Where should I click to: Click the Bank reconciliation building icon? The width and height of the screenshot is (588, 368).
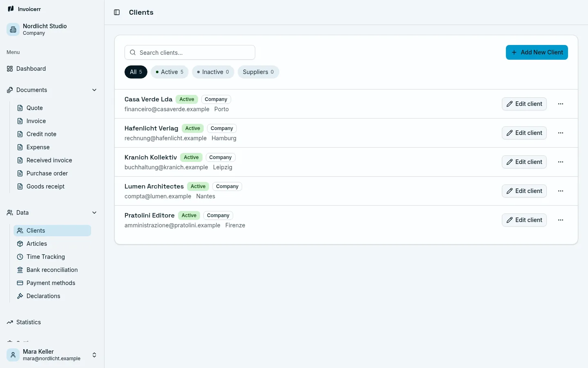click(20, 270)
